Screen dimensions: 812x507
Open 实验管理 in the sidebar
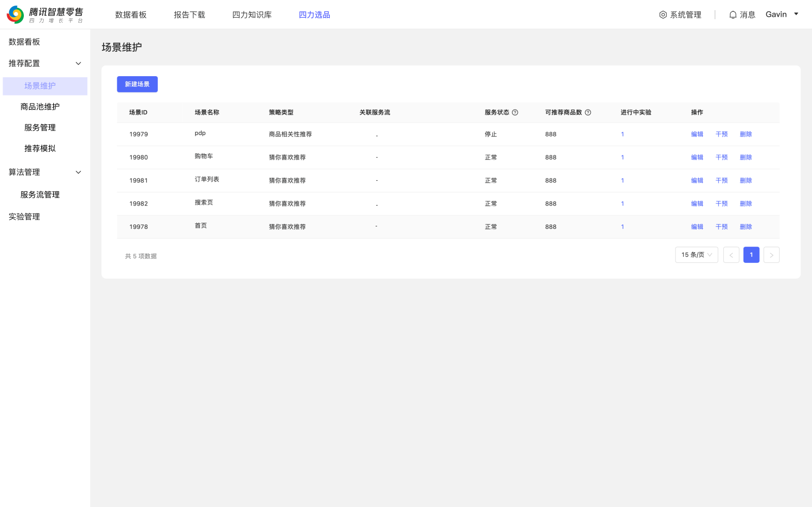click(x=24, y=217)
